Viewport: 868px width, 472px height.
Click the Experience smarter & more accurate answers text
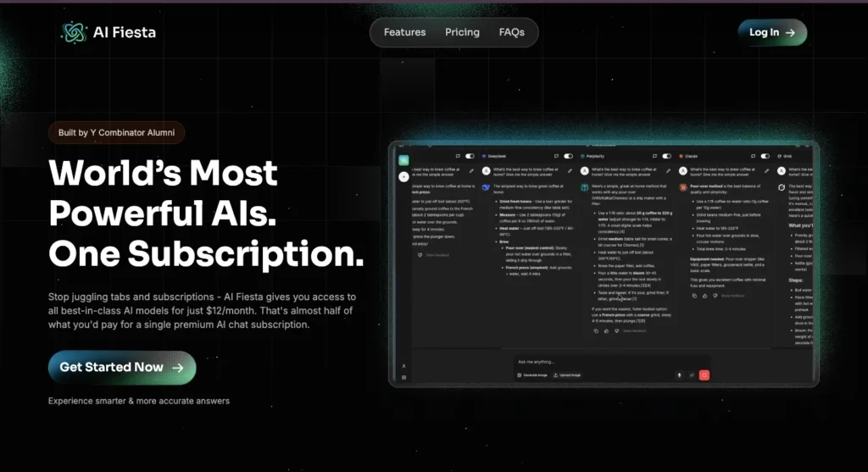(139, 401)
